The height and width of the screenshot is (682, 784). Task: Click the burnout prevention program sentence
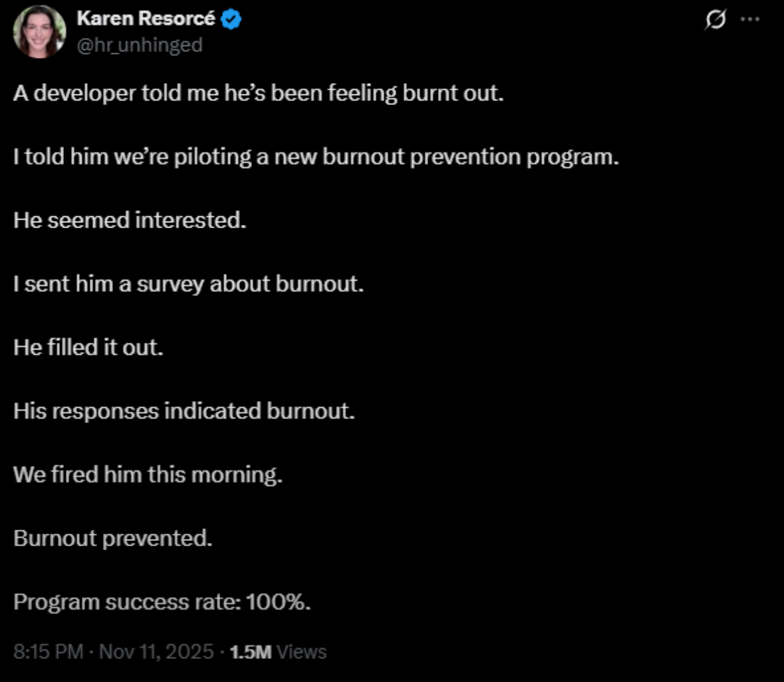click(316, 156)
